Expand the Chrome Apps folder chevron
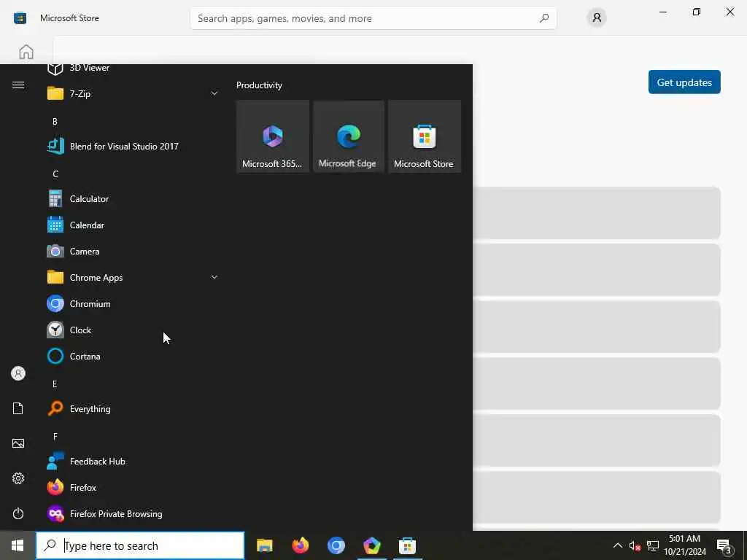 click(214, 277)
